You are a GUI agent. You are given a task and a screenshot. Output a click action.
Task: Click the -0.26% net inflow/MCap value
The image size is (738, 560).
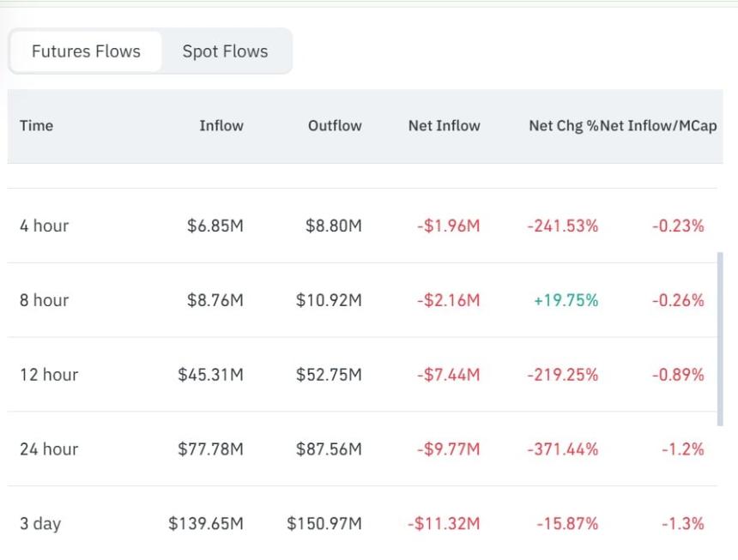pos(678,300)
